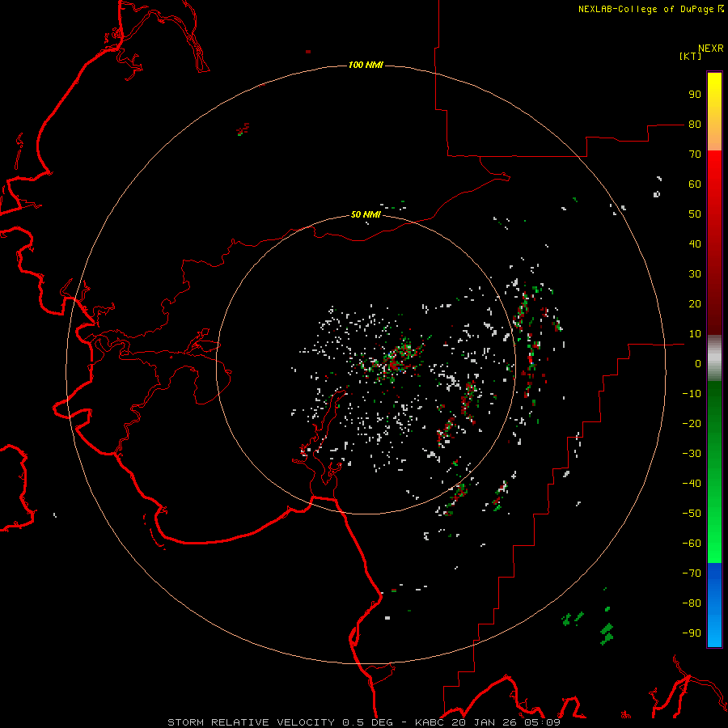The image size is (728, 728).
Task: Pick the green inbound segment of color bar
Action: click(x=714, y=472)
